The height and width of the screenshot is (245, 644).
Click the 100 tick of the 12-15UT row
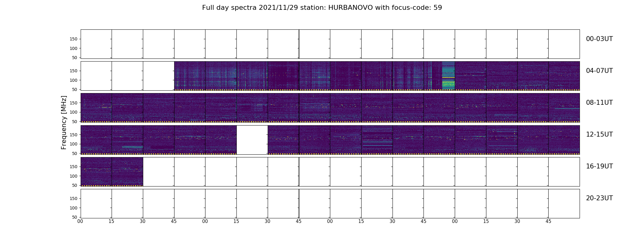coord(74,144)
